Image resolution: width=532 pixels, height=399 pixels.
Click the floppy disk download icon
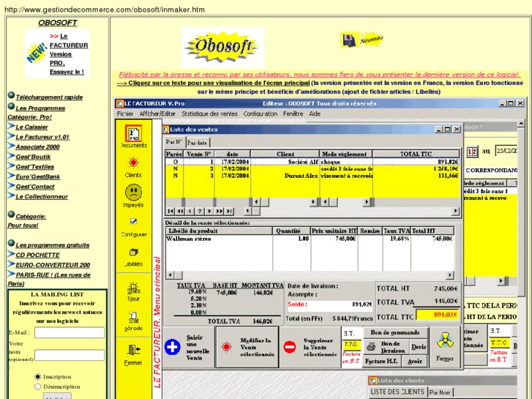coord(350,40)
